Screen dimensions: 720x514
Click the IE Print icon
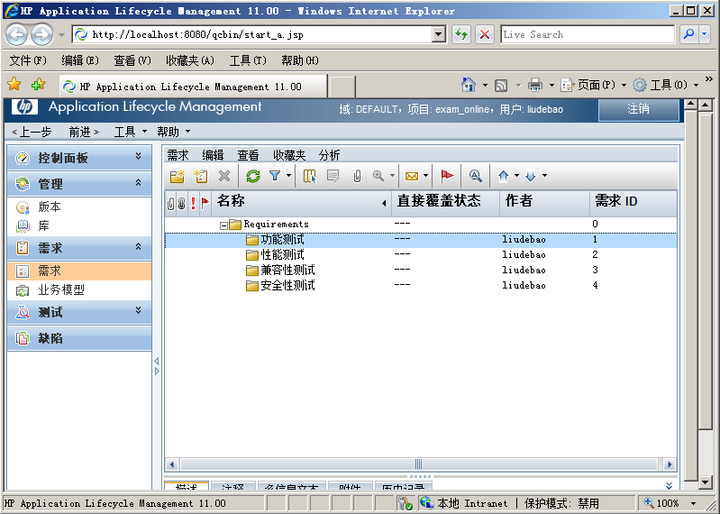coord(535,85)
